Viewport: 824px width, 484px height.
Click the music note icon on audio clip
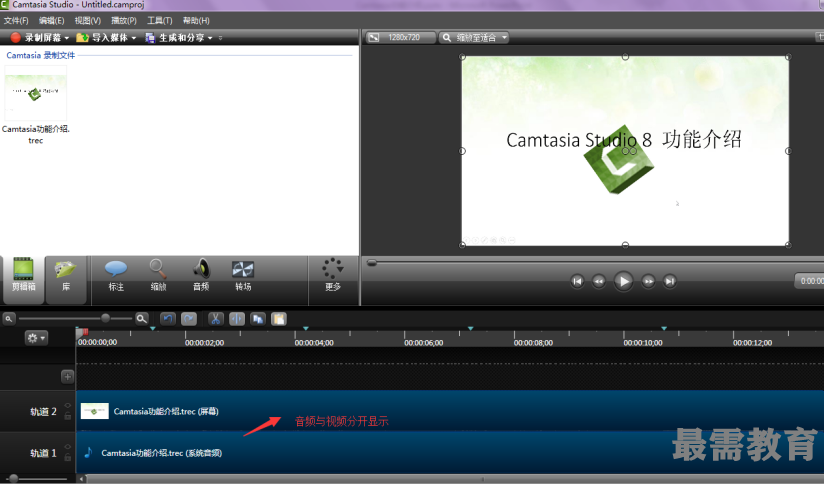(x=88, y=452)
